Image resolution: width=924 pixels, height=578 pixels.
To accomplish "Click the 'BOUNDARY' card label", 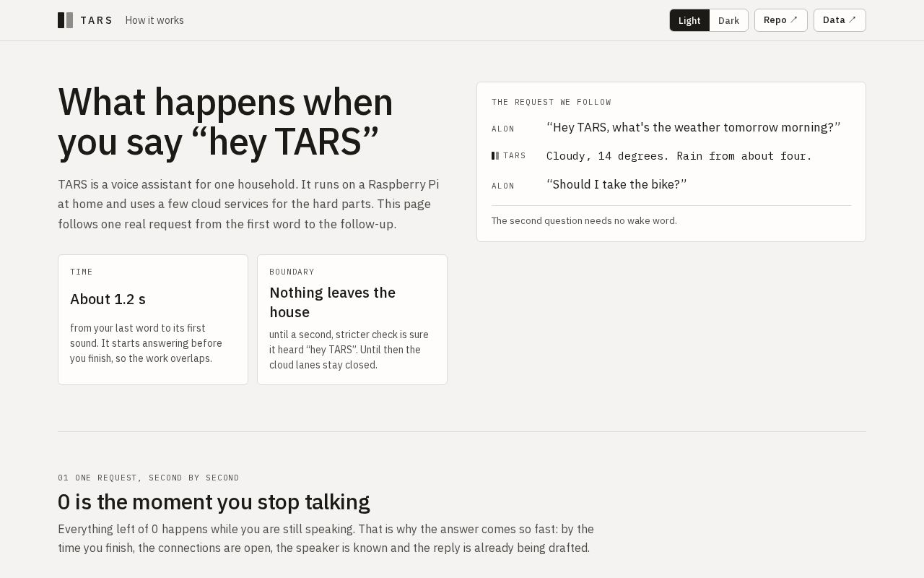I will tap(292, 272).
